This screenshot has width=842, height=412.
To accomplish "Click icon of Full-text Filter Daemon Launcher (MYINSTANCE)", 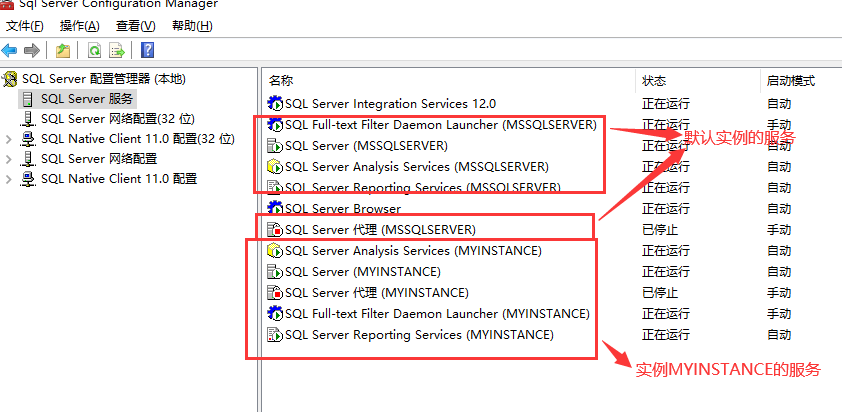I will 275,313.
